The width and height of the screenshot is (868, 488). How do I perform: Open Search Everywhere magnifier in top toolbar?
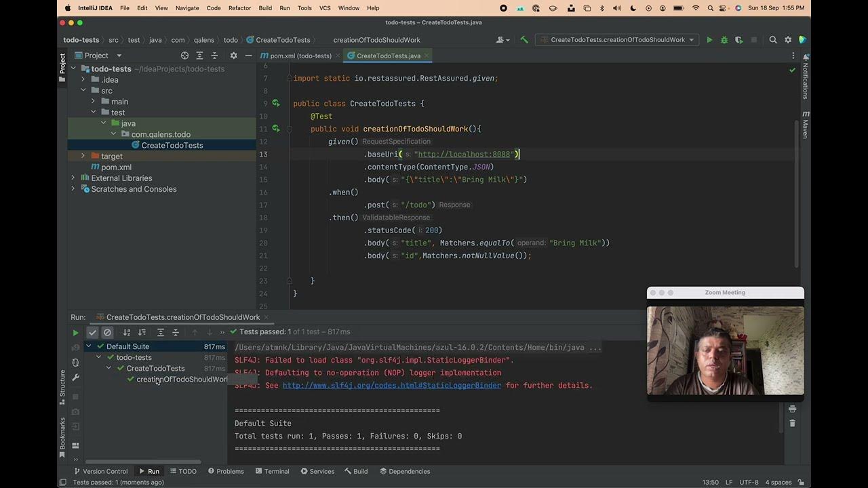[773, 40]
